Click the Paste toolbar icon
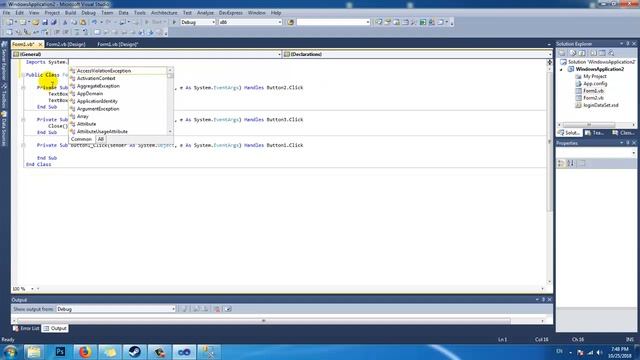The image size is (640, 360). click(x=83, y=22)
